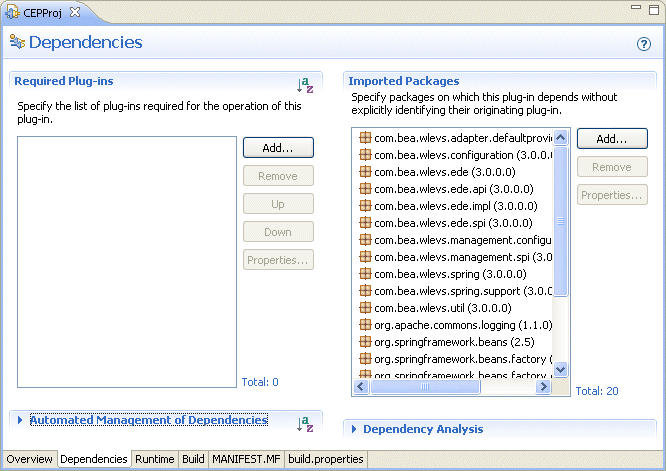Maximize the editor pane
This screenshot has height=471, width=666.
click(654, 10)
